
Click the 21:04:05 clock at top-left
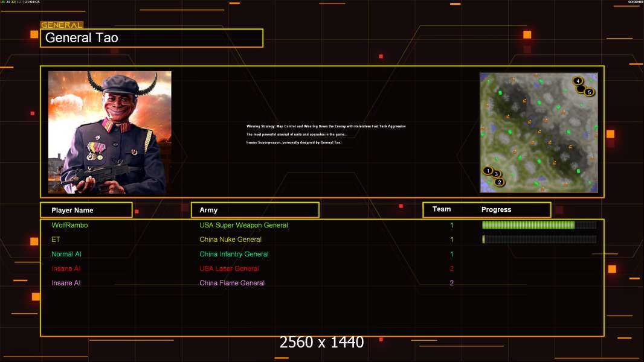[x=32, y=2]
